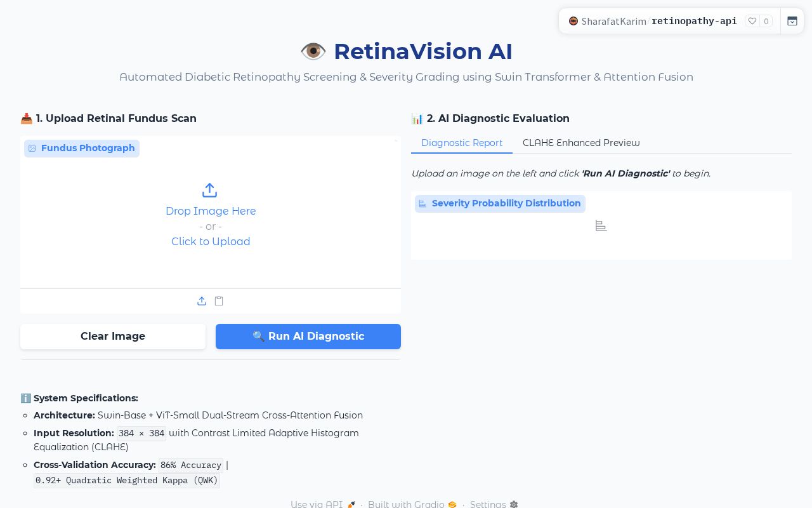
Task: Click the '86% Accuracy' value
Action: (x=191, y=465)
